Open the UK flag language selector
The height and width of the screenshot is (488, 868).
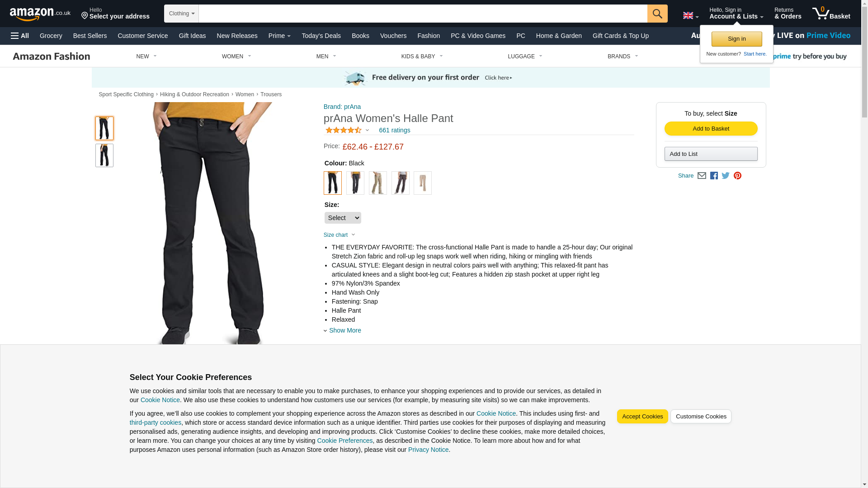(x=690, y=16)
